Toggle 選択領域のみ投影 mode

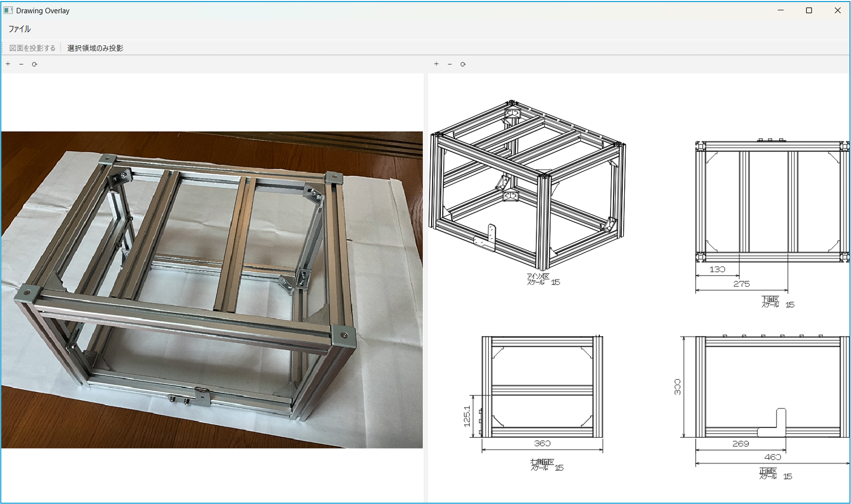(95, 48)
